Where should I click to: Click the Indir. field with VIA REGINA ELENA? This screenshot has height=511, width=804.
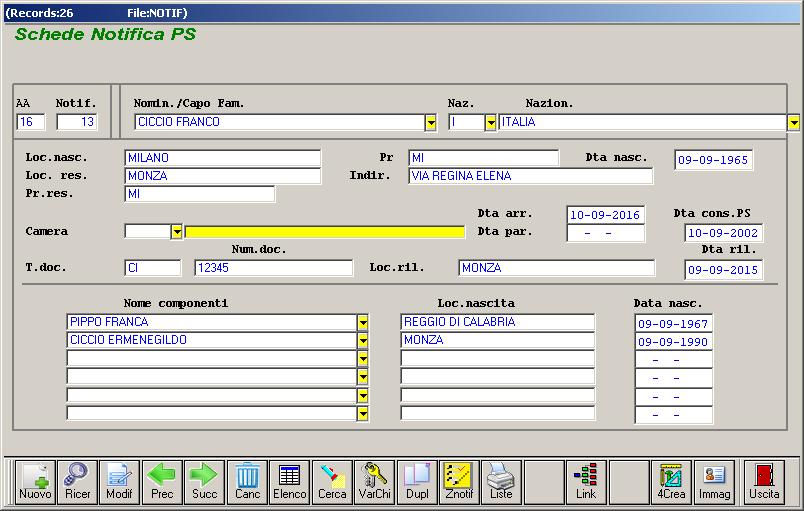point(530,176)
